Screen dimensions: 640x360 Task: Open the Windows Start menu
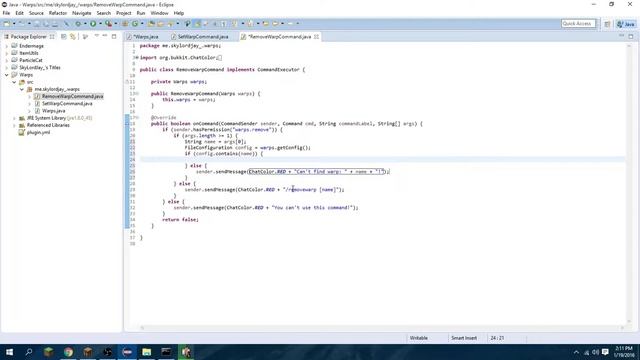tap(9, 352)
